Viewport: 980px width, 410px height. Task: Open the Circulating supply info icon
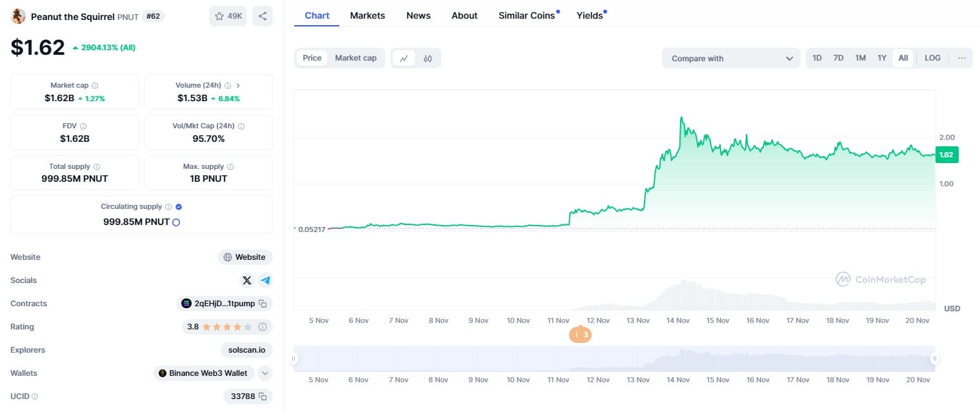click(168, 207)
